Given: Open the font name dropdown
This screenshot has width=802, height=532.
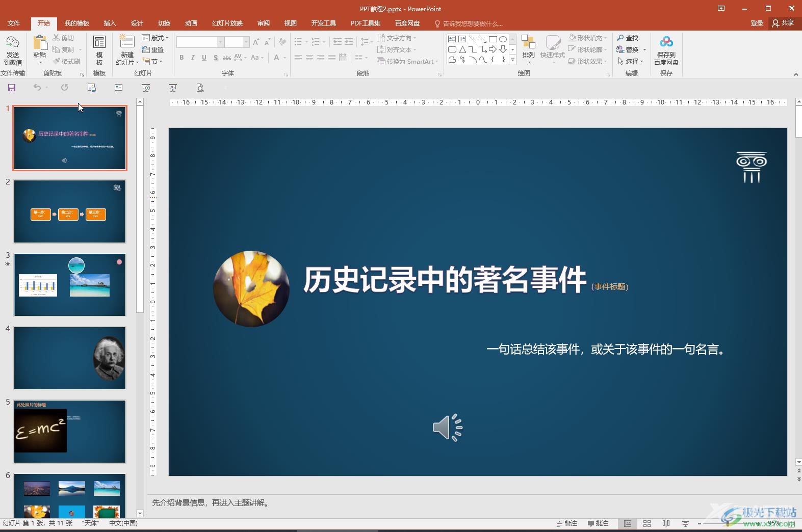Looking at the screenshot, I should point(221,42).
